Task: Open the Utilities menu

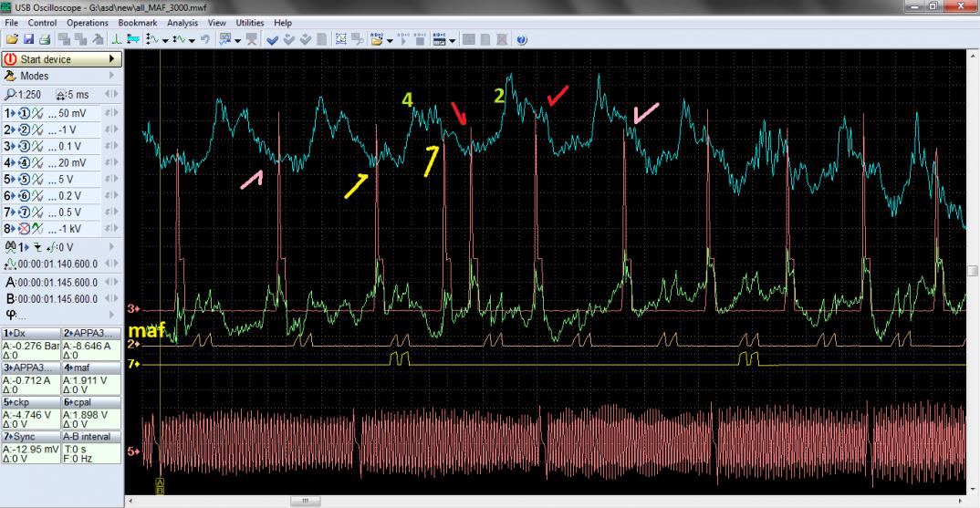Action: (x=249, y=23)
